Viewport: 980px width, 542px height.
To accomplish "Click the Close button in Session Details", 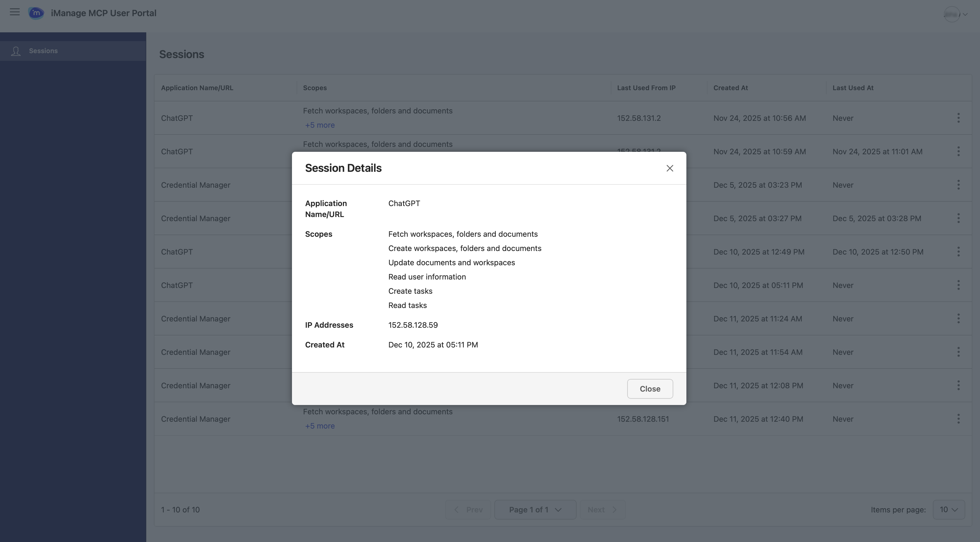I will click(650, 389).
